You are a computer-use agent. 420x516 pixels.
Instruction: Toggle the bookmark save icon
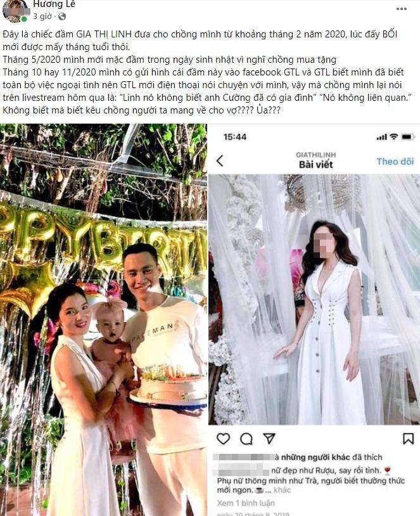tap(408, 439)
